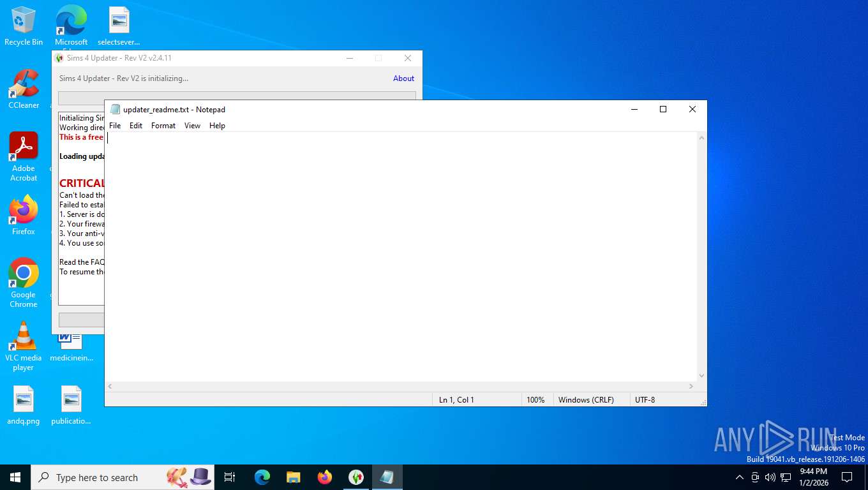The height and width of the screenshot is (490, 868).
Task: Minimize the Sims 4 Updater window
Action: (350, 58)
